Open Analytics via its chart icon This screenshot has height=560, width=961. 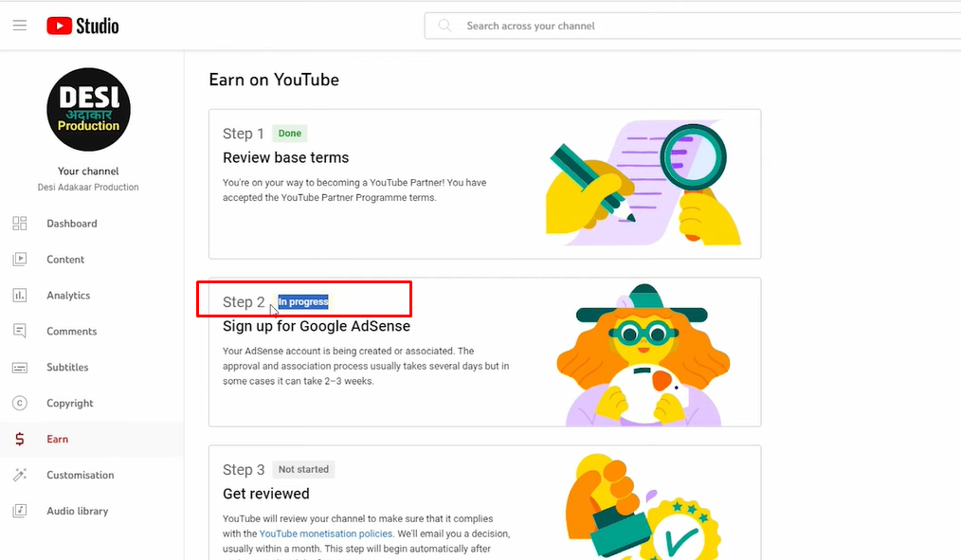tap(19, 296)
